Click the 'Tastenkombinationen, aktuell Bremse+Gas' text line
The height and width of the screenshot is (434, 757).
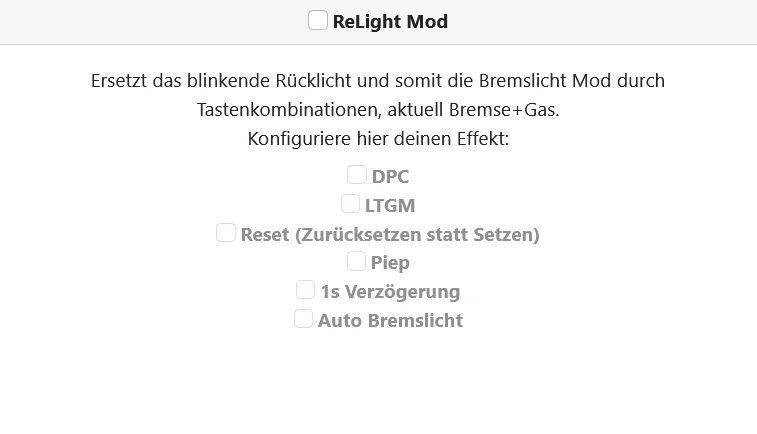[378, 110]
